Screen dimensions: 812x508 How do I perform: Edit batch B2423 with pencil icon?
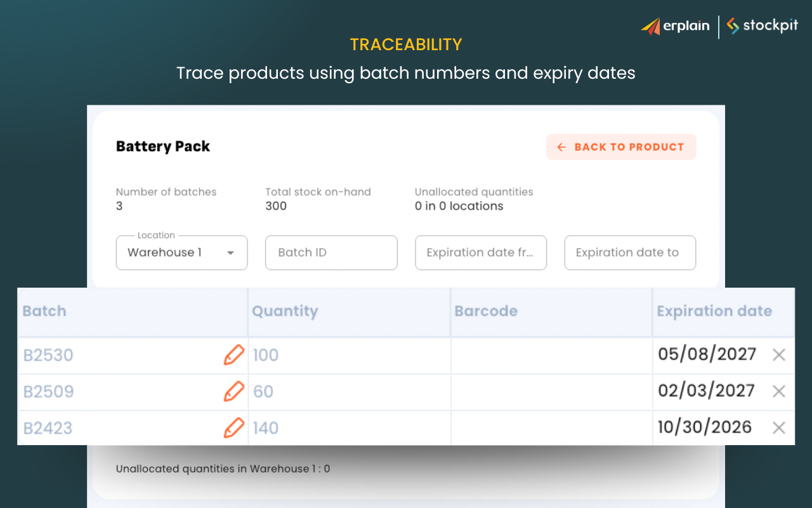coord(233,428)
